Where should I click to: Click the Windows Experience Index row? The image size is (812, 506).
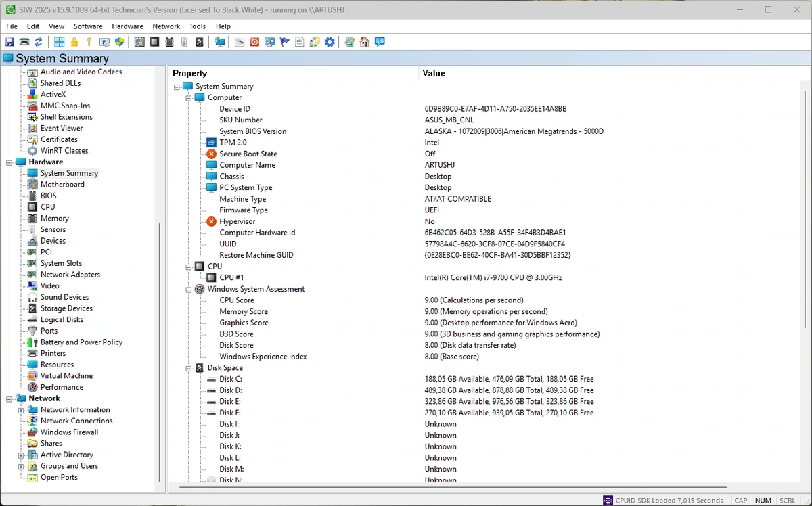click(263, 357)
